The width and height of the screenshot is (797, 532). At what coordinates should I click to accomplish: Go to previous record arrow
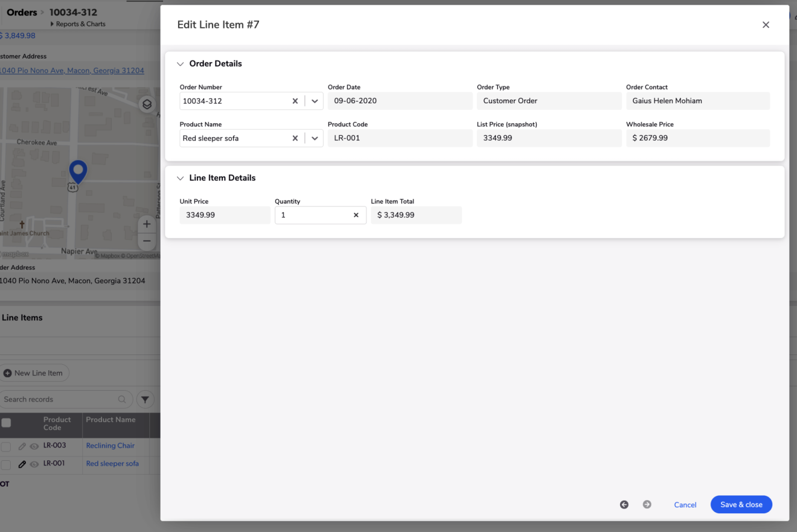click(624, 505)
